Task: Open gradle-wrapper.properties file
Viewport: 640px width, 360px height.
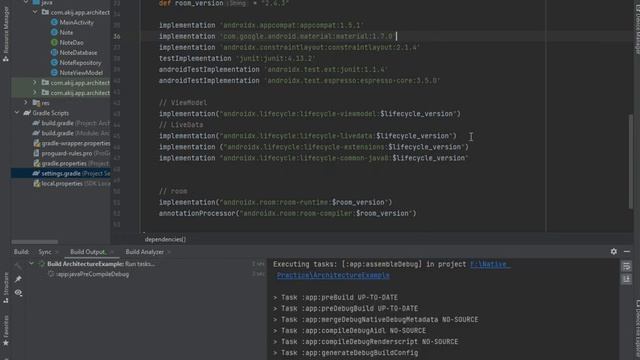Action: 71,143
